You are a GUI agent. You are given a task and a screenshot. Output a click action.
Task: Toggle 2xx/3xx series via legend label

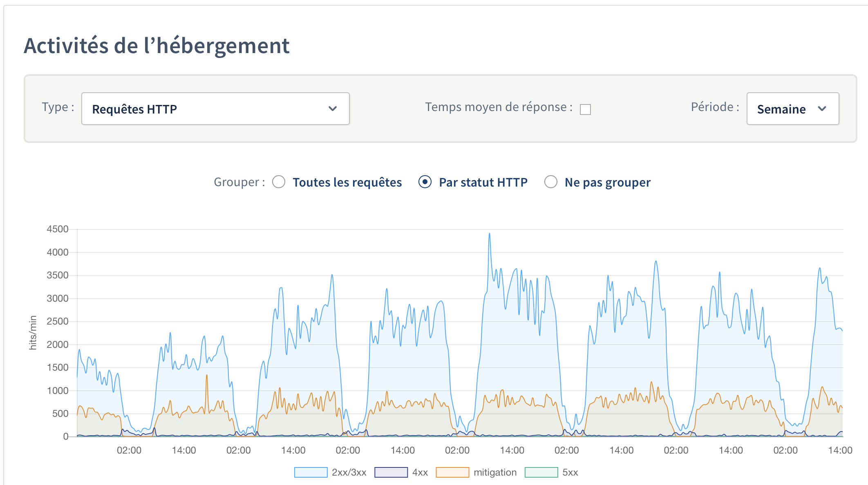349,472
